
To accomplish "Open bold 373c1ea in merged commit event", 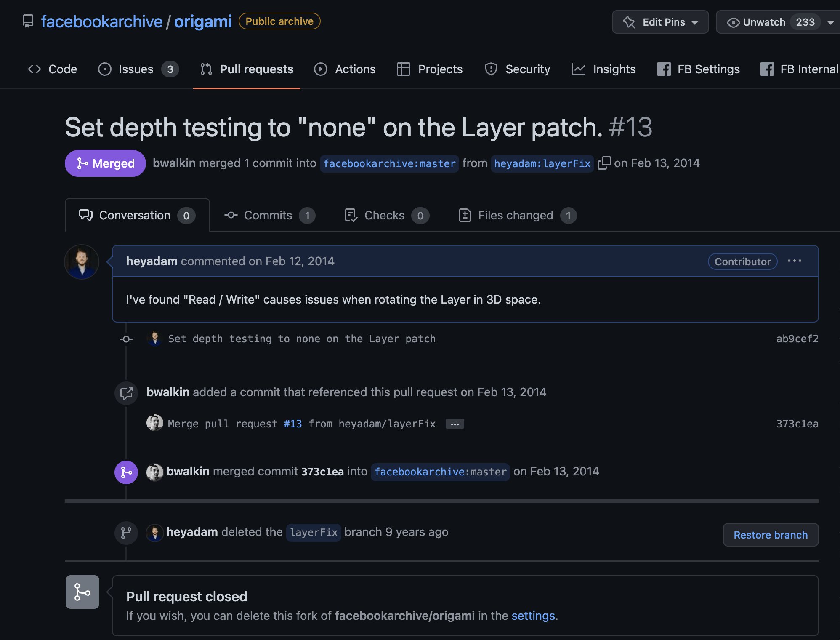I will tap(322, 472).
